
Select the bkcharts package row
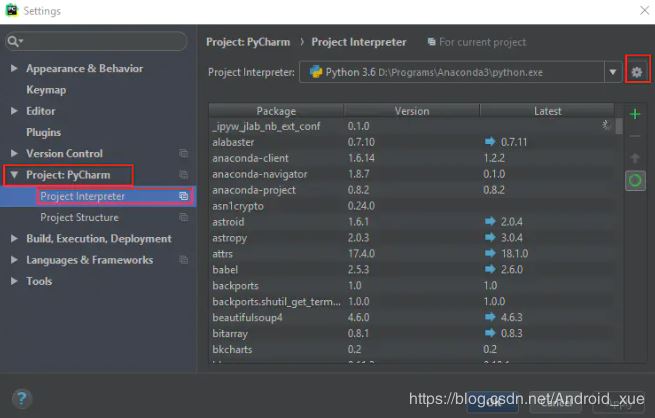click(x=412, y=349)
